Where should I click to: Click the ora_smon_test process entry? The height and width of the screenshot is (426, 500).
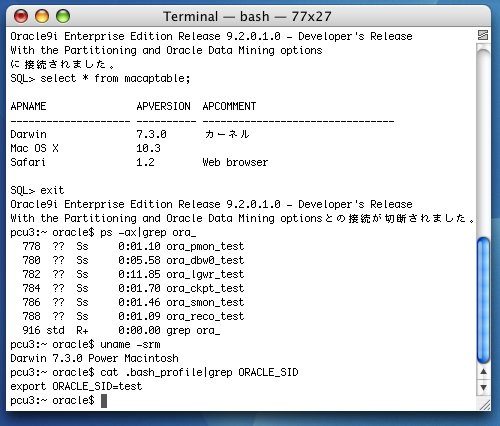click(x=205, y=302)
